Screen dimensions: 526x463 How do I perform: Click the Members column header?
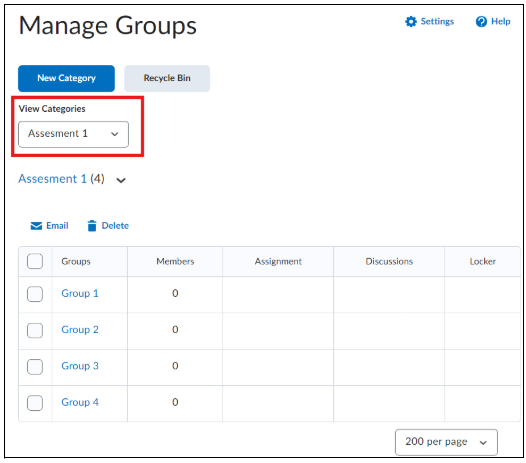point(175,261)
